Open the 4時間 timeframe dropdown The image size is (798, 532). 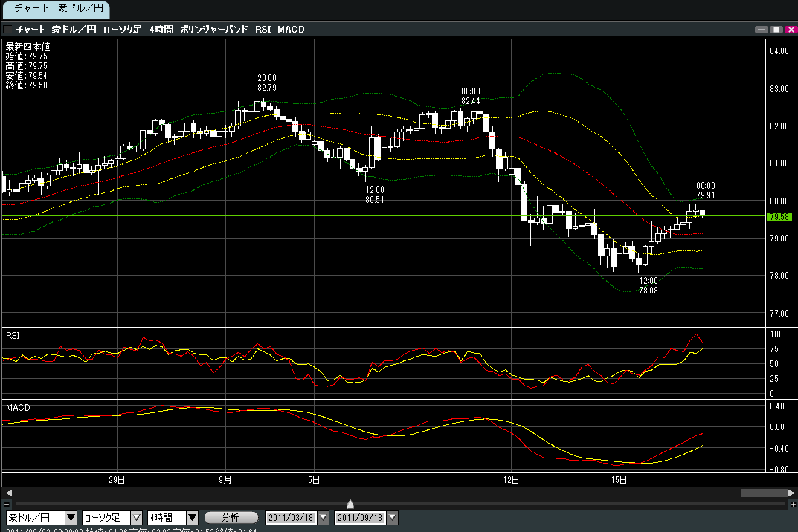pyautogui.click(x=192, y=518)
